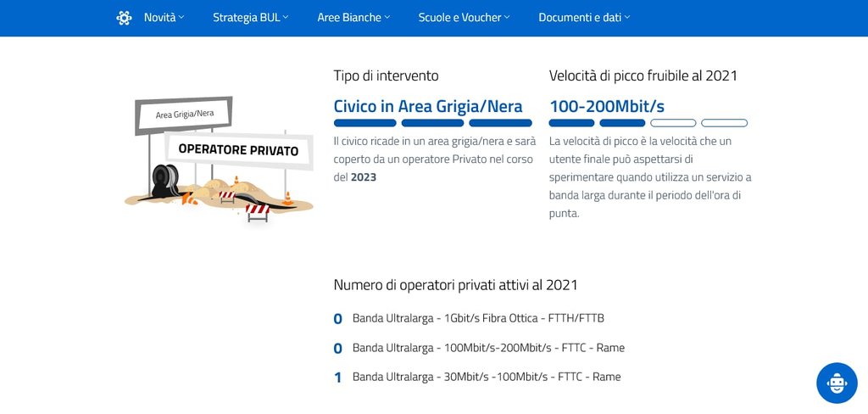Expand the Scuole e Voucher dropdown
868x414 pixels.
click(465, 18)
